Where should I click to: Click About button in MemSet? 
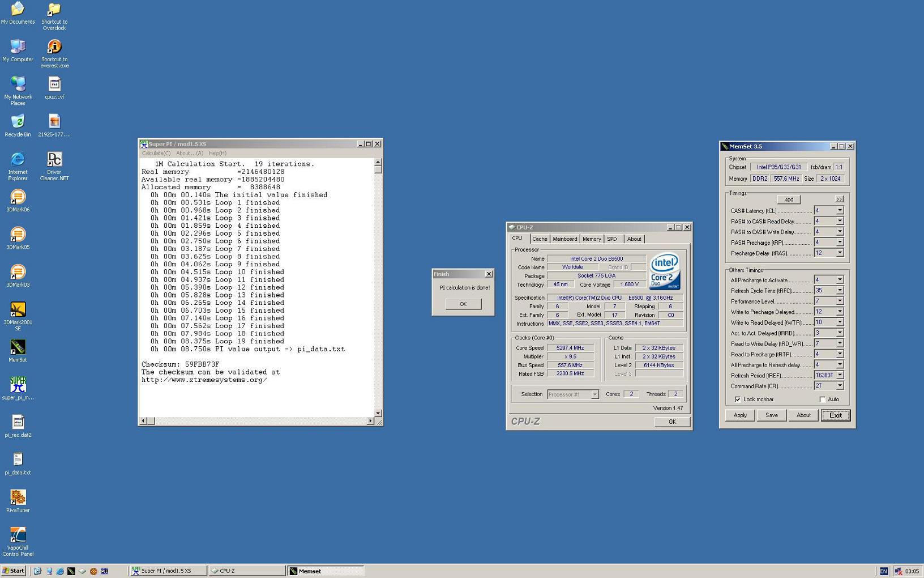pyautogui.click(x=803, y=415)
